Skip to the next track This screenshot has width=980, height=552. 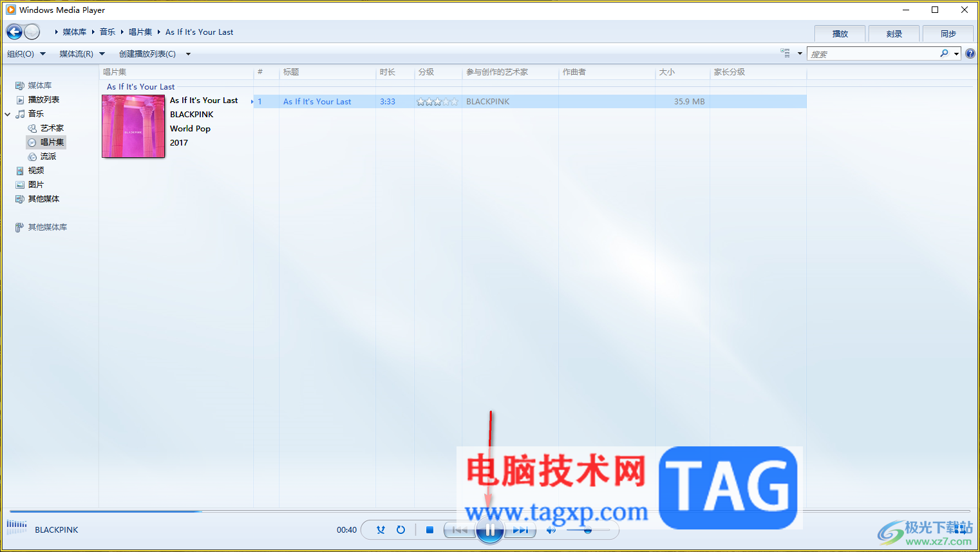pos(520,530)
